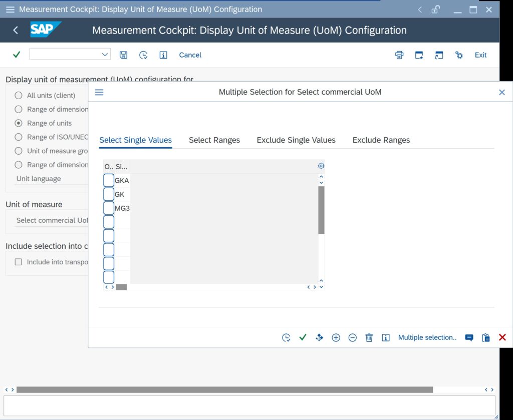Go back using the arrow beside SAP logo
Image resolution: width=513 pixels, height=420 pixels.
(16, 31)
